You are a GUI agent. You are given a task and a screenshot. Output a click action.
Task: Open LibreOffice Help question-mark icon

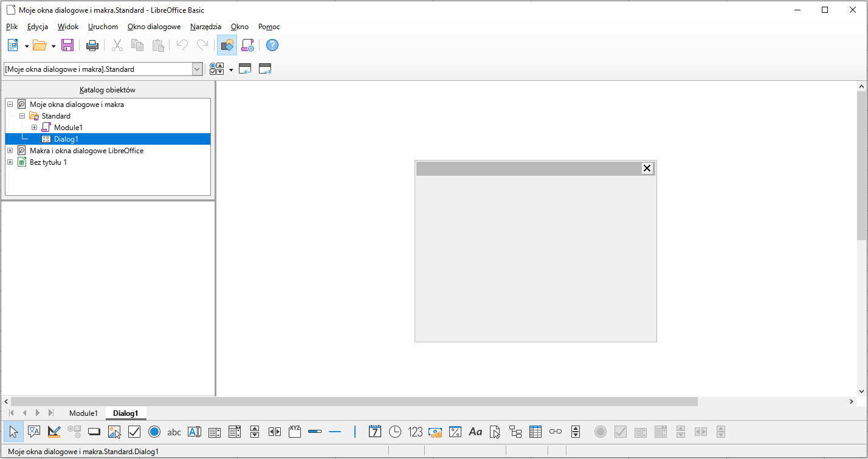coord(272,45)
